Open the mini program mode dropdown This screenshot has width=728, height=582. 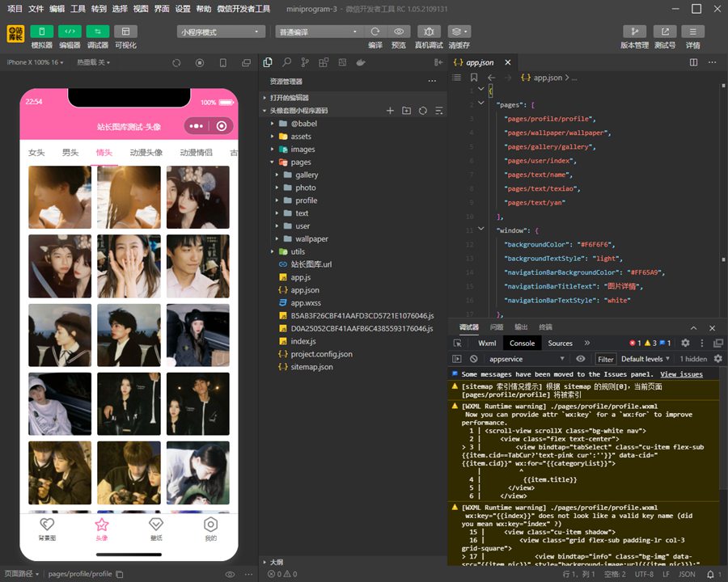221,32
